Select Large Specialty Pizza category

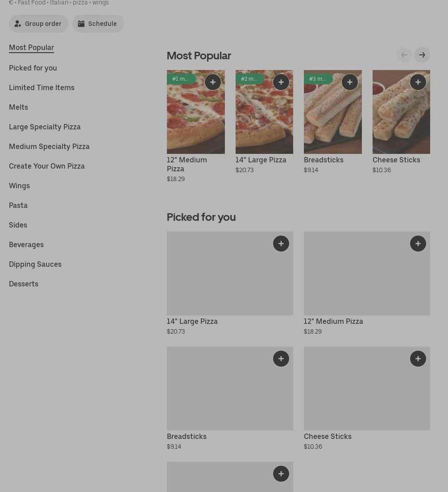[45, 127]
